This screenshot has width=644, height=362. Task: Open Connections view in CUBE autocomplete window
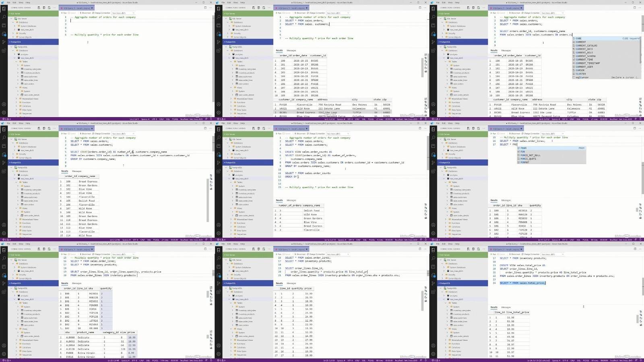tap(433, 9)
